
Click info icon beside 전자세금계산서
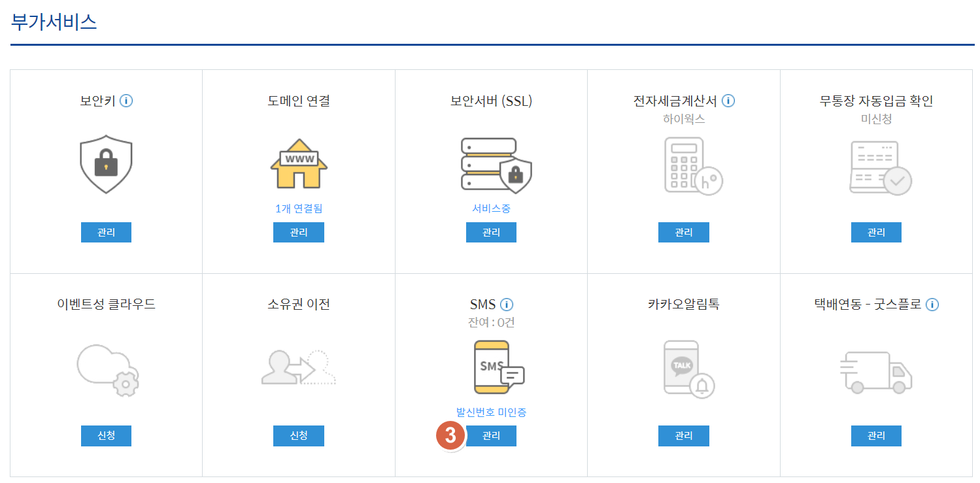point(728,101)
